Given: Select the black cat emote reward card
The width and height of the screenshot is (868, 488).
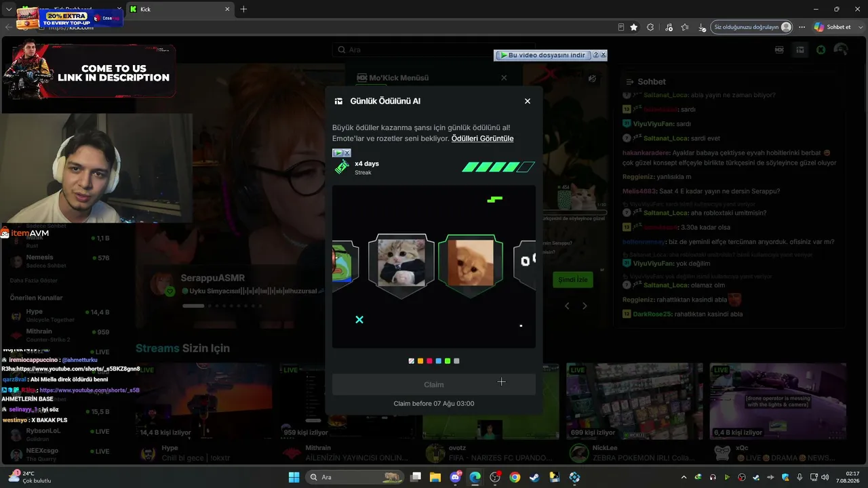Looking at the screenshot, I should coord(401,265).
